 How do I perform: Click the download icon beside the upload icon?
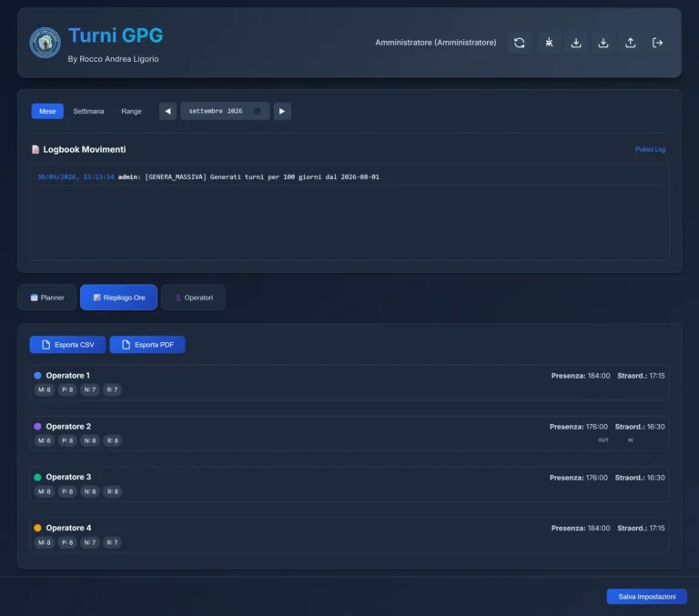pyautogui.click(x=603, y=43)
